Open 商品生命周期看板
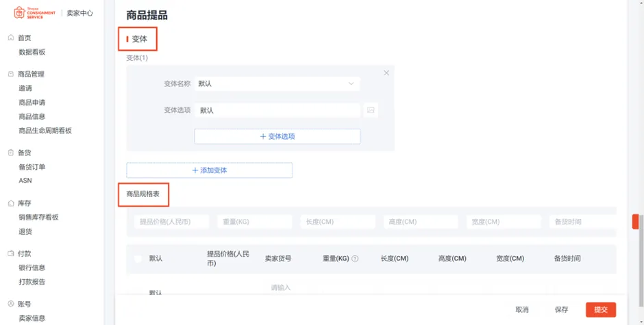 pos(45,131)
